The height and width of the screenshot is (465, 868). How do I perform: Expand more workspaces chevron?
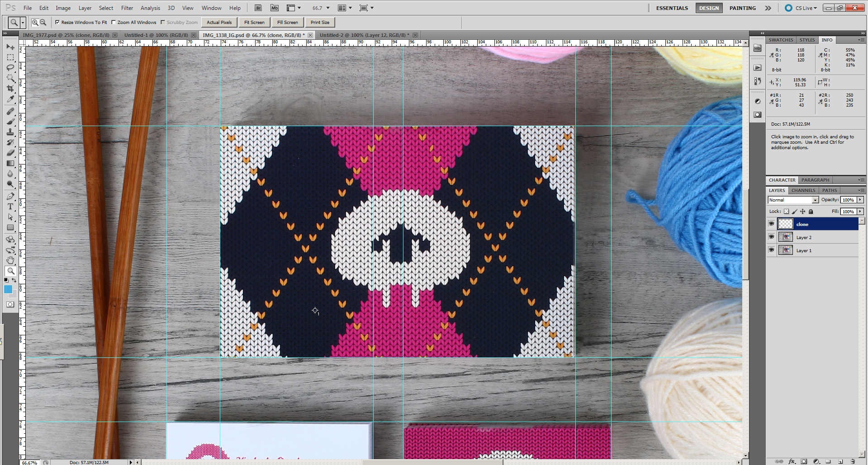pyautogui.click(x=768, y=8)
